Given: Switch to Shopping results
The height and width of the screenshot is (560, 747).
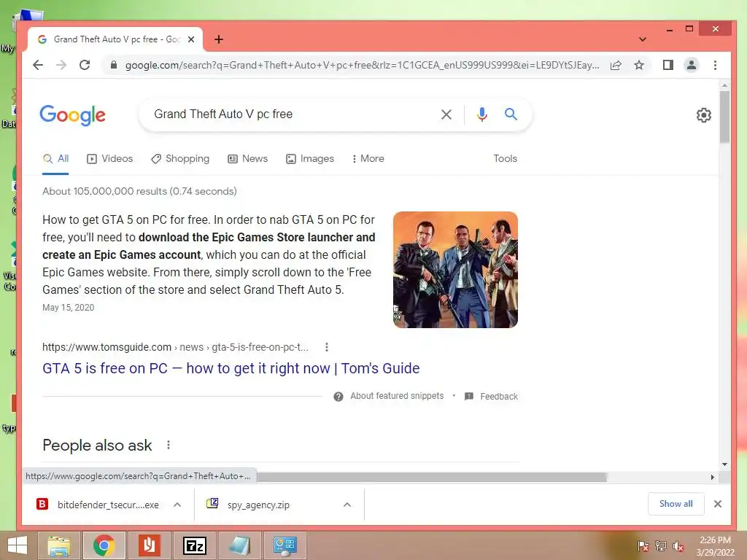Looking at the screenshot, I should click(180, 158).
